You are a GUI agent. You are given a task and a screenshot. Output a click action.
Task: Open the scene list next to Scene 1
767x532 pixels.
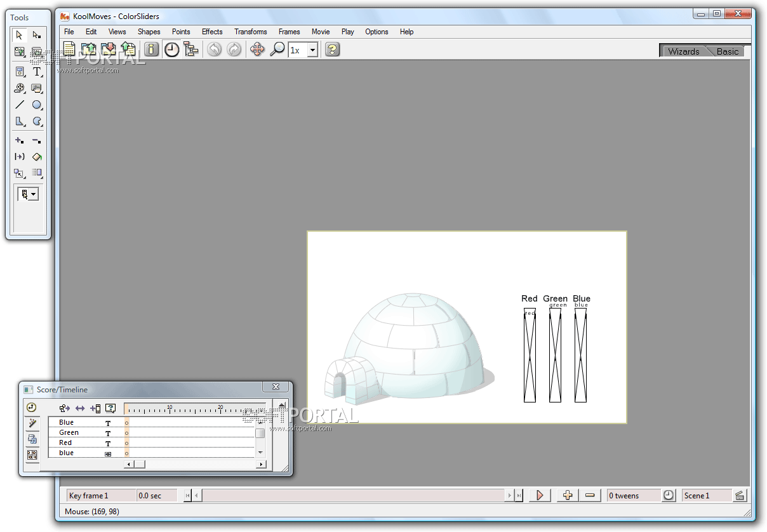[x=740, y=496]
